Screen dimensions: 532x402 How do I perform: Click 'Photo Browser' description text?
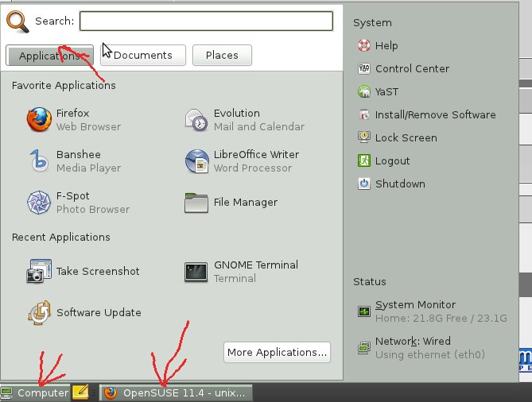point(93,209)
